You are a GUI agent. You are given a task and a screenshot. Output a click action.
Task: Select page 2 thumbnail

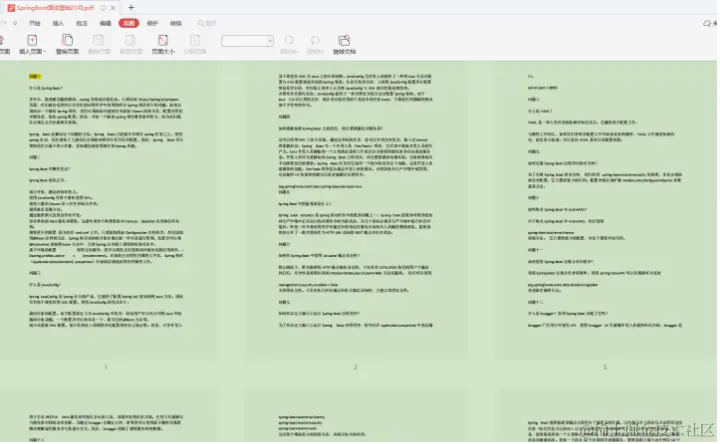pos(355,210)
